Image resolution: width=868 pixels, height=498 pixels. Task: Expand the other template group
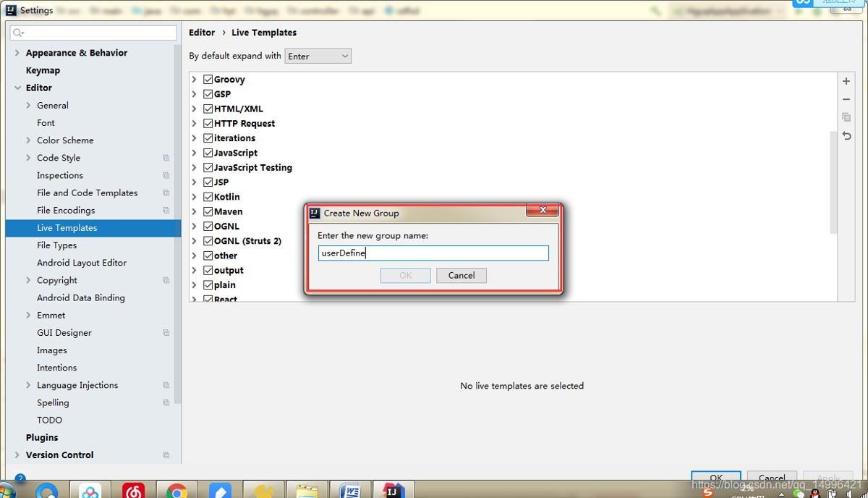coord(195,256)
